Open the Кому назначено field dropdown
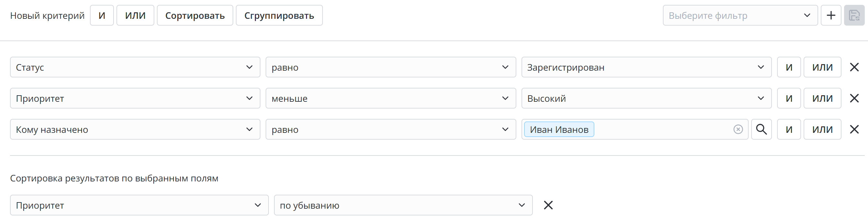Image resolution: width=868 pixels, height=219 pixels. (135, 129)
